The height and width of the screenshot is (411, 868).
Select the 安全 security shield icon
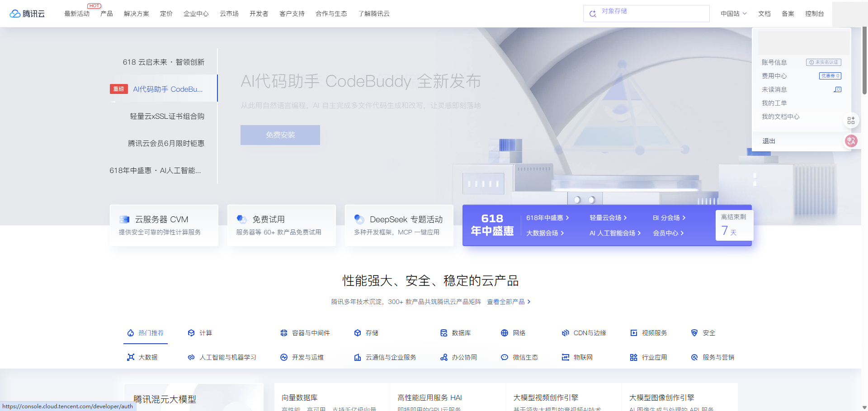[x=694, y=333]
